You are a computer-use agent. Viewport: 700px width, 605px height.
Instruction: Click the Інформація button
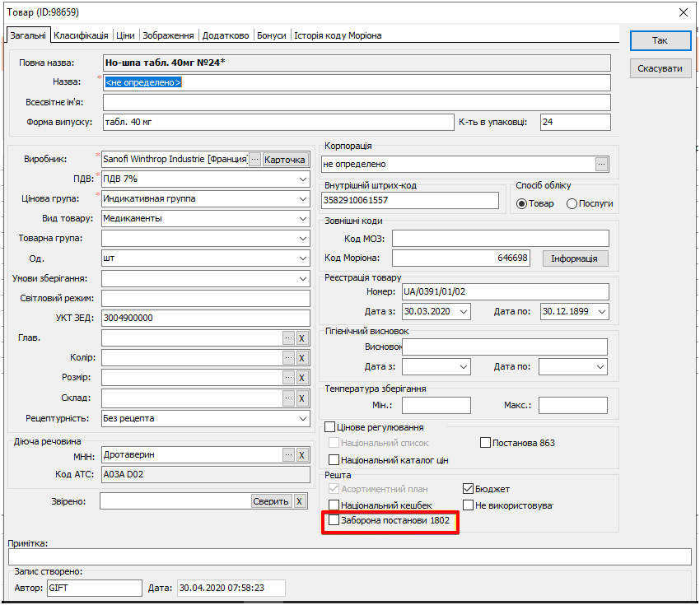point(575,258)
